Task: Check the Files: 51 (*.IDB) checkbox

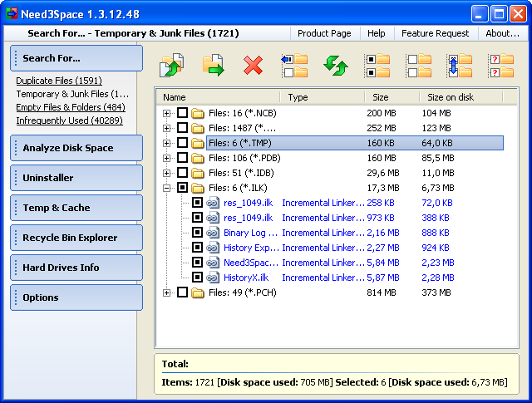Action: coord(182,172)
